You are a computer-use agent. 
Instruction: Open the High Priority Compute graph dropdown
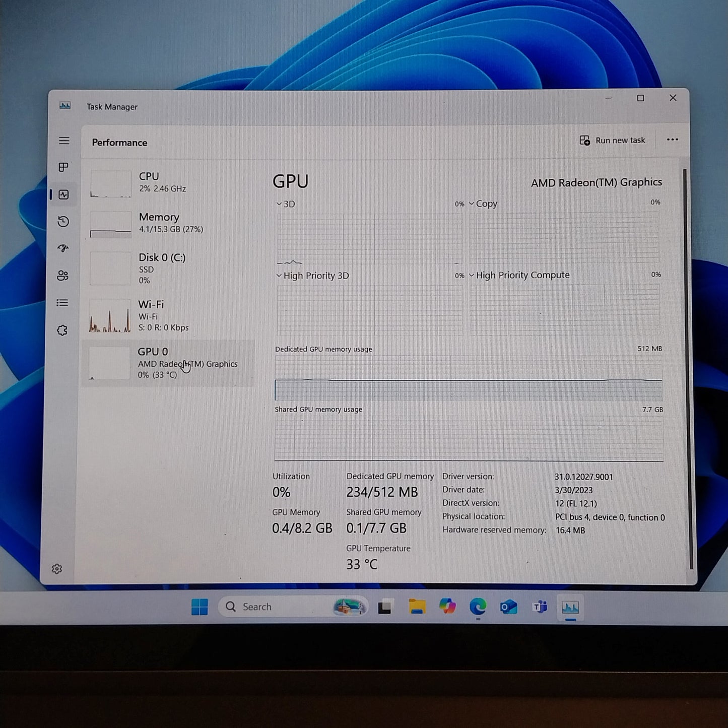(x=519, y=275)
